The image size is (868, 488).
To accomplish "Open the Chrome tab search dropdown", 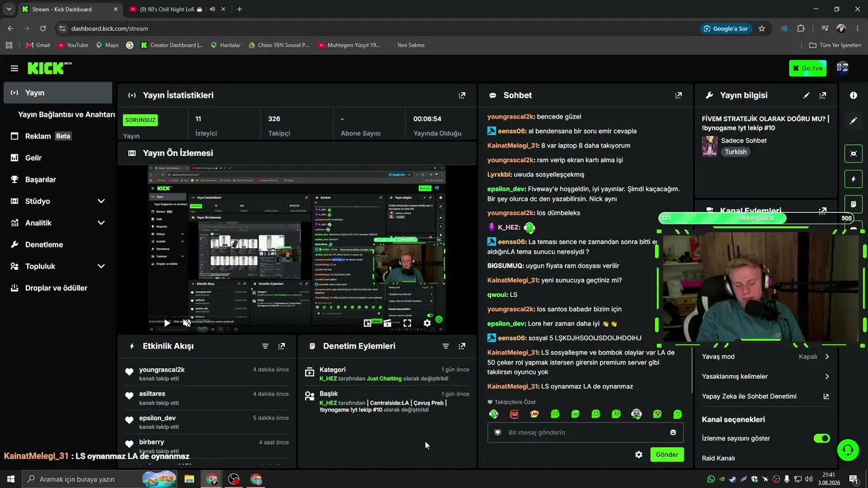I will click(9, 9).
